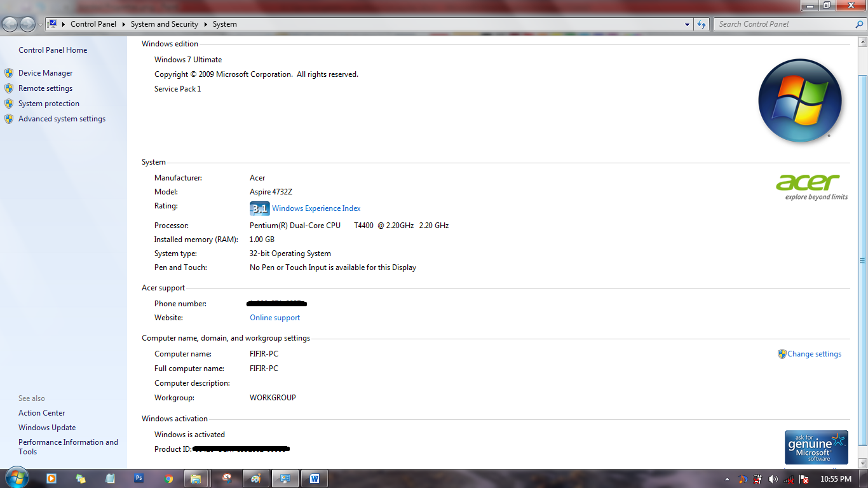The image size is (868, 488).
Task: Switch to the Paint taskbar window
Action: point(256,478)
